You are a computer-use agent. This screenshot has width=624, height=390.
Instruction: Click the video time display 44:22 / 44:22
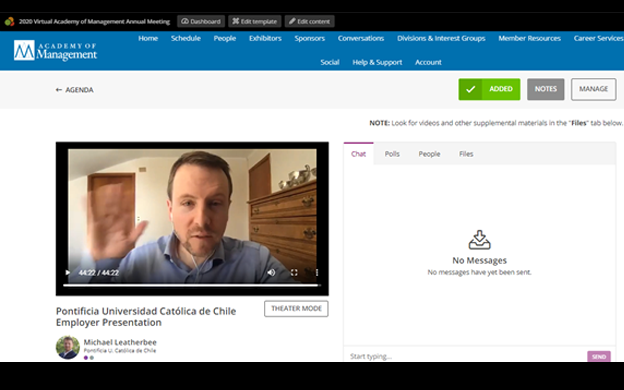pyautogui.click(x=98, y=273)
